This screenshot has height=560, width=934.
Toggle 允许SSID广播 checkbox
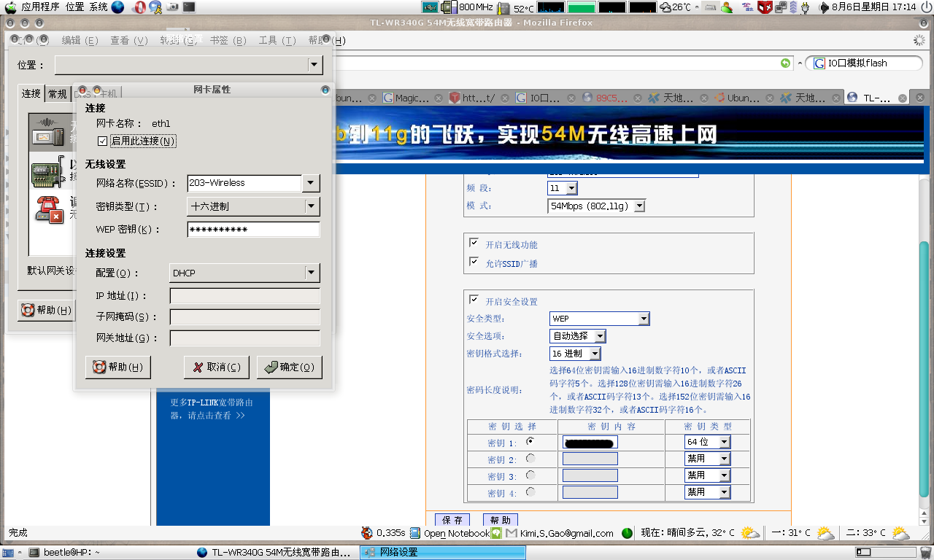click(474, 262)
